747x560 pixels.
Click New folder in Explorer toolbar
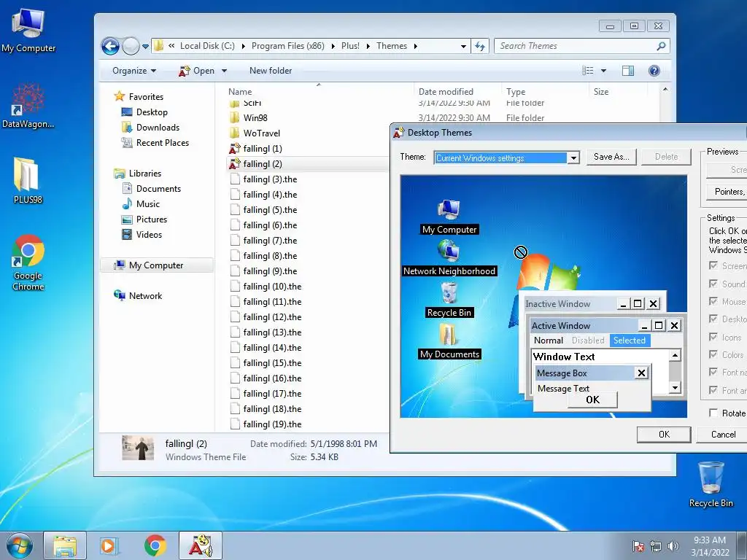[270, 71]
